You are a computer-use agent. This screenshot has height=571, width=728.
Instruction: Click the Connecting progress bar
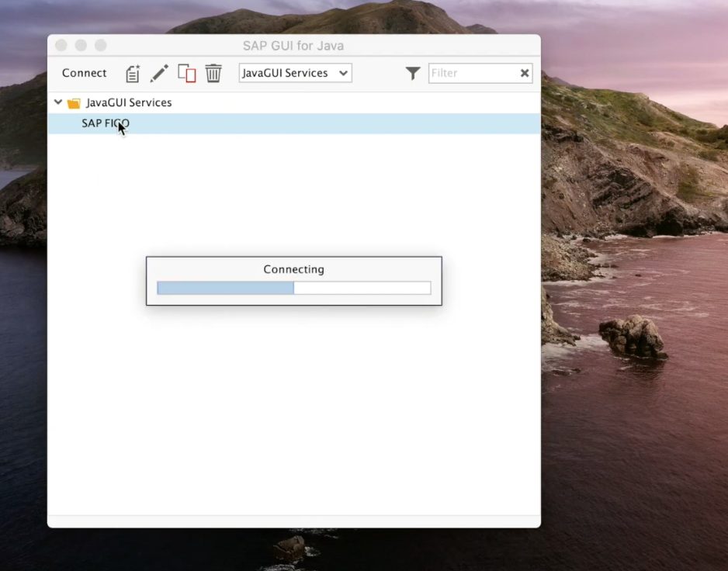pyautogui.click(x=294, y=288)
